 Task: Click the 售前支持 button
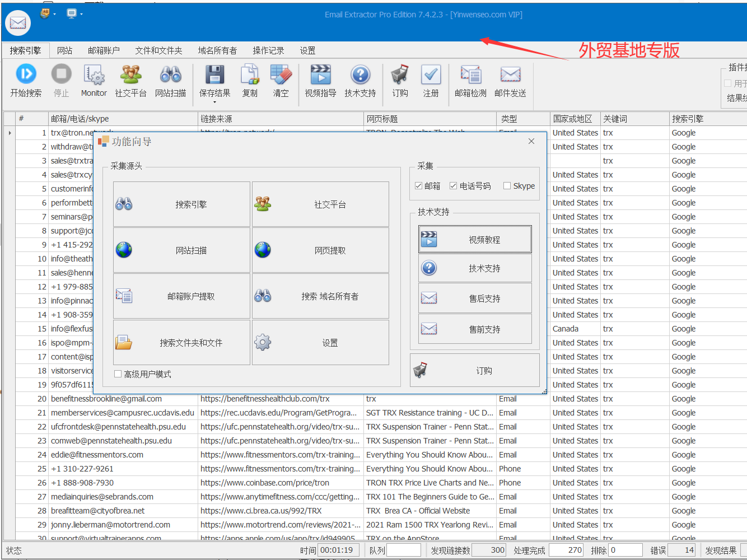[475, 329]
